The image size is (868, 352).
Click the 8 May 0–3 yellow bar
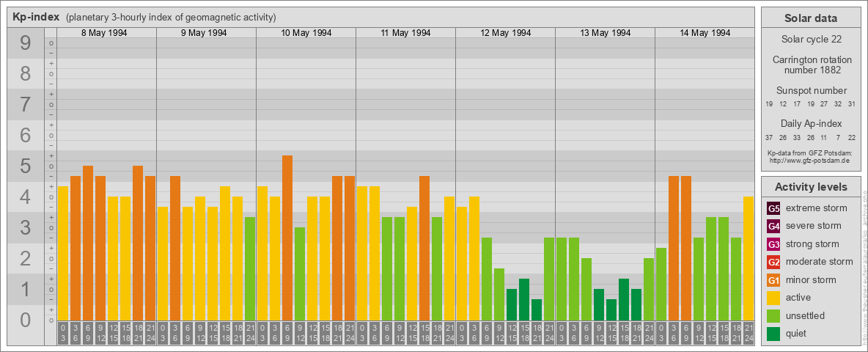coord(63,253)
